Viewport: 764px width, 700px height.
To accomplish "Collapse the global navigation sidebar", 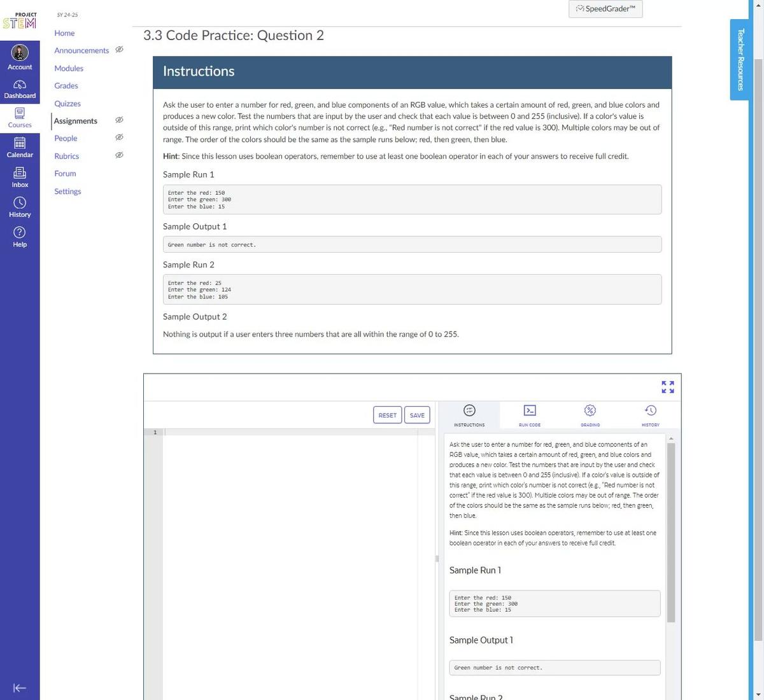I will tap(20, 688).
